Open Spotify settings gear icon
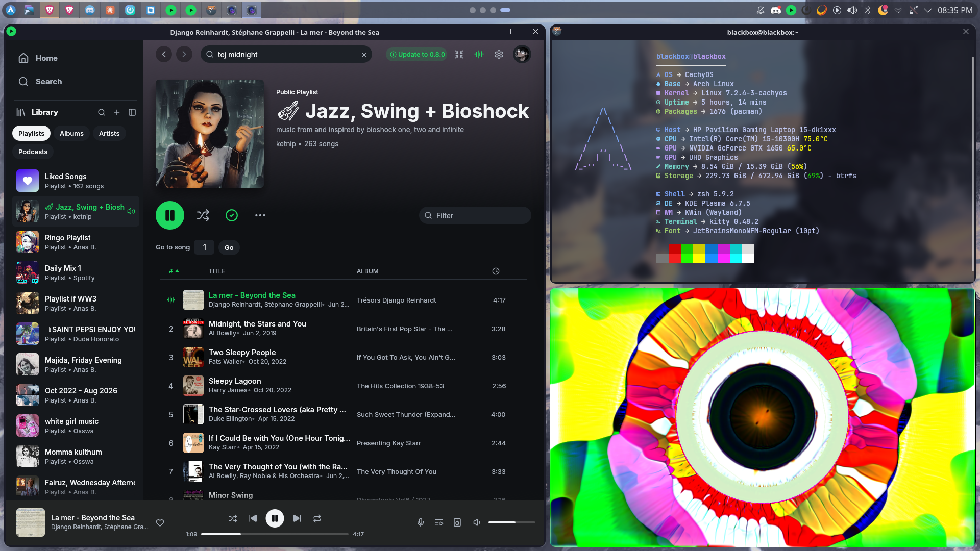Screen dimensions: 980x551 (499, 54)
